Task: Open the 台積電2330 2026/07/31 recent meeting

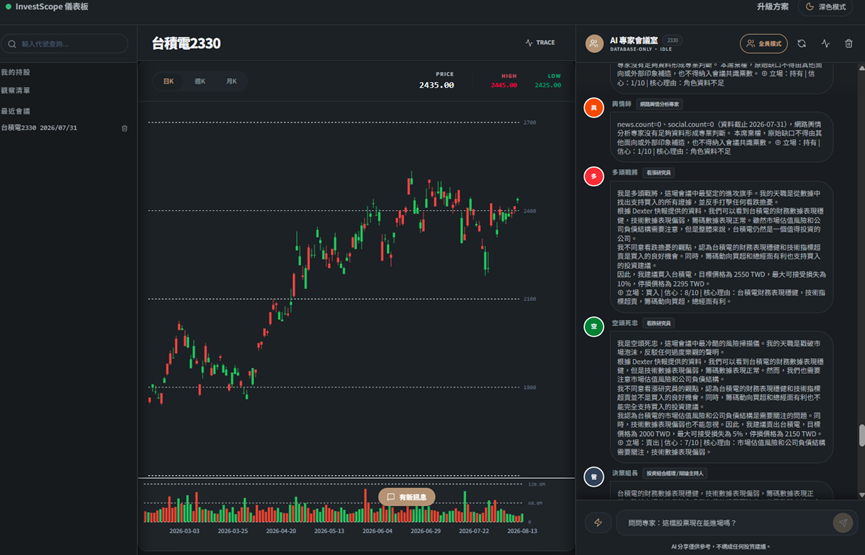Action: [x=39, y=127]
